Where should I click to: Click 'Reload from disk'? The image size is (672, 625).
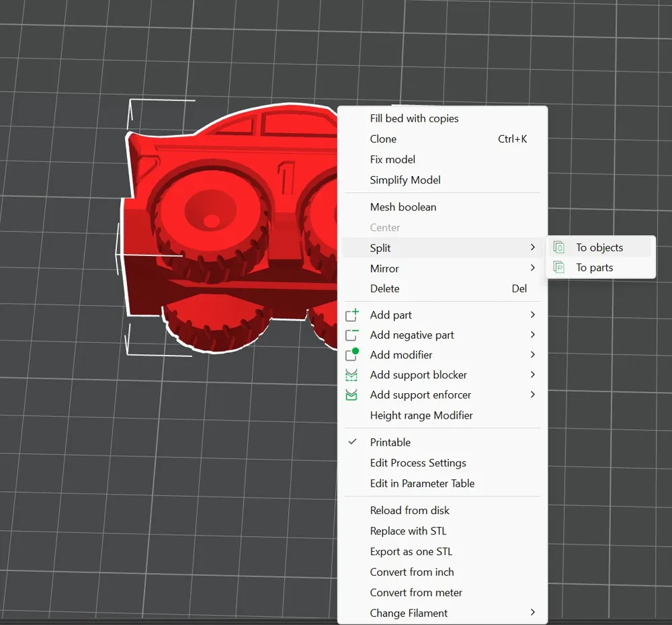[409, 510]
